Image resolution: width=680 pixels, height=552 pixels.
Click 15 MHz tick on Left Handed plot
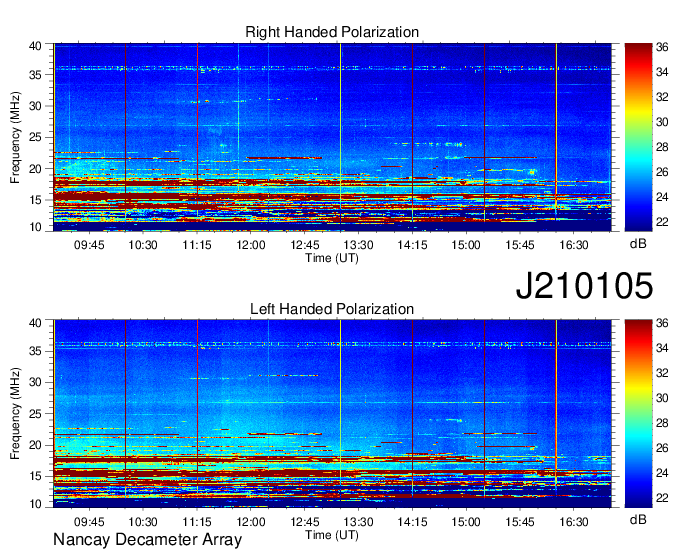coord(35,476)
